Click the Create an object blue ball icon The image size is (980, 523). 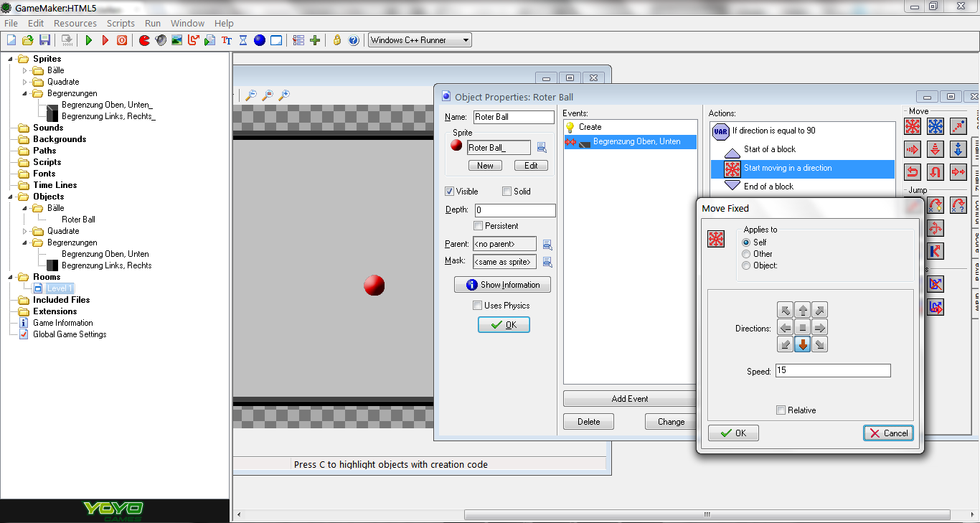(260, 40)
